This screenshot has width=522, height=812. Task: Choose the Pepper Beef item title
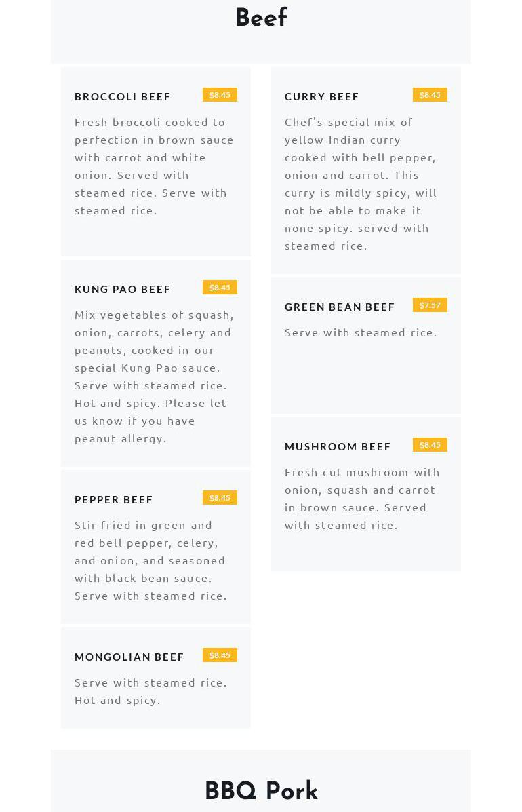(114, 499)
